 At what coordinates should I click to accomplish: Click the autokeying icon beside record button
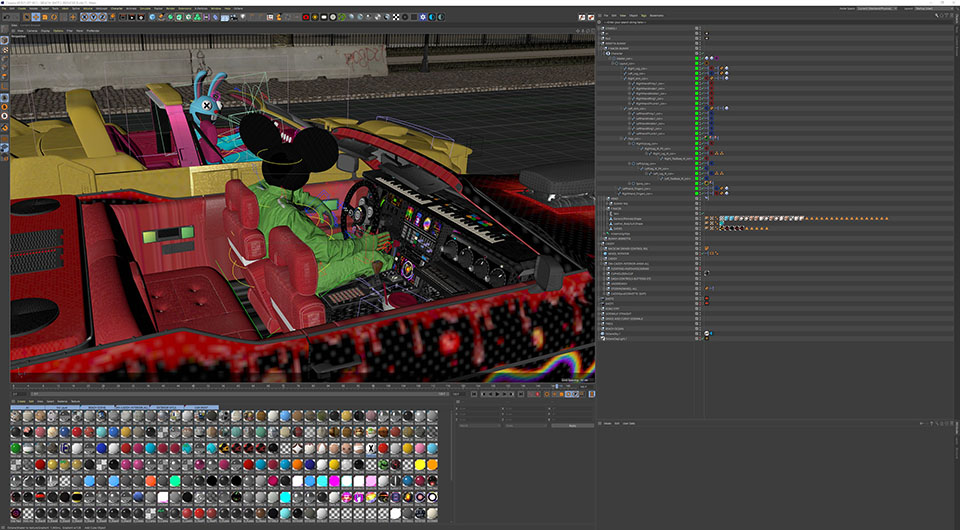[531, 394]
